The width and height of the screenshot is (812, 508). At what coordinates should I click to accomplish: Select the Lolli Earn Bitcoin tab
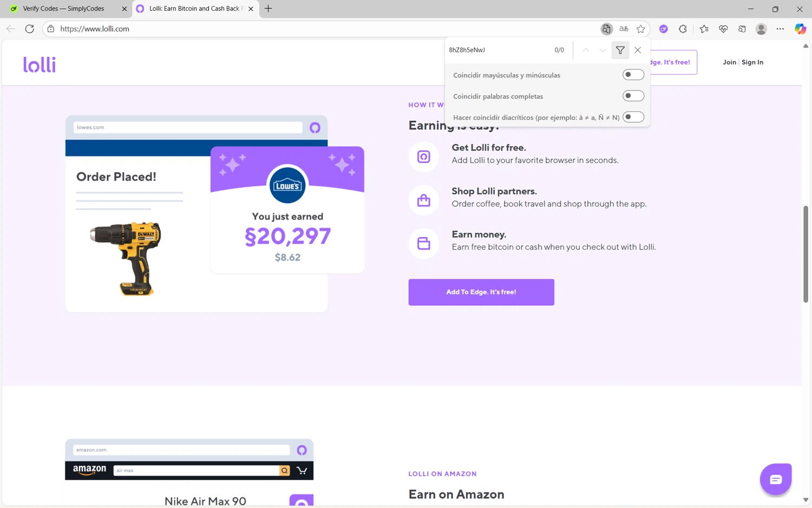click(196, 9)
